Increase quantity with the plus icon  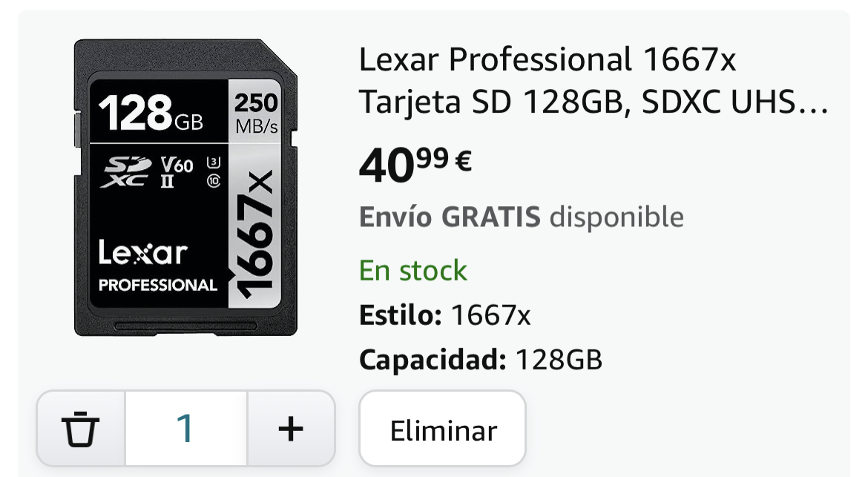tap(291, 429)
